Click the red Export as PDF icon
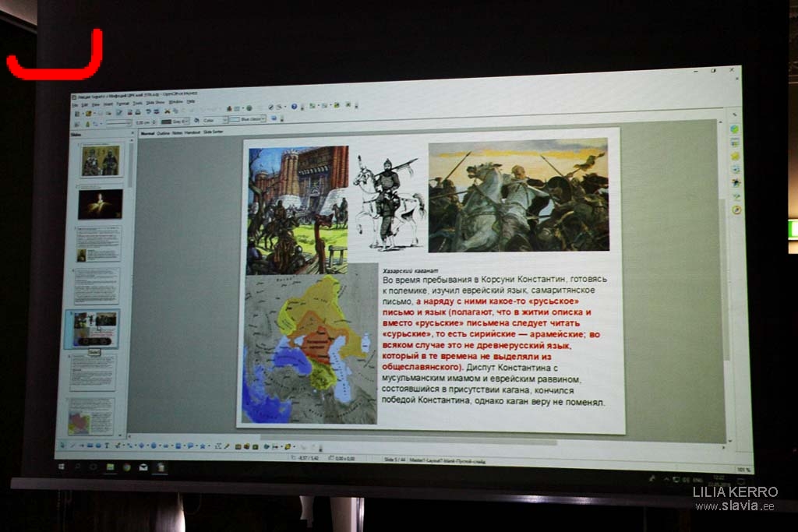The height and width of the screenshot is (532, 798). [x=130, y=112]
